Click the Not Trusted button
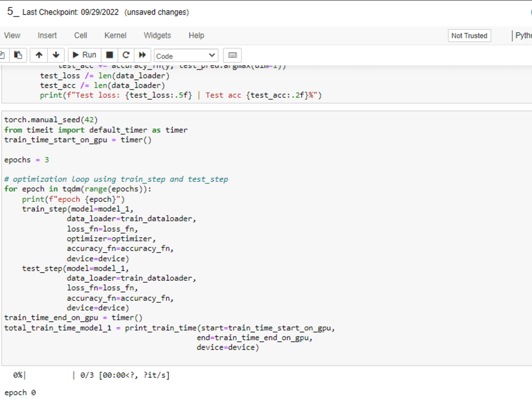The width and height of the screenshot is (532, 399). coord(469,36)
